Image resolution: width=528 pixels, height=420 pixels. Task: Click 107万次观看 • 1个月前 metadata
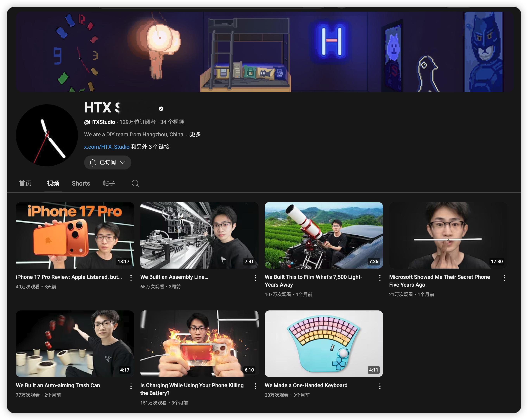(288, 294)
